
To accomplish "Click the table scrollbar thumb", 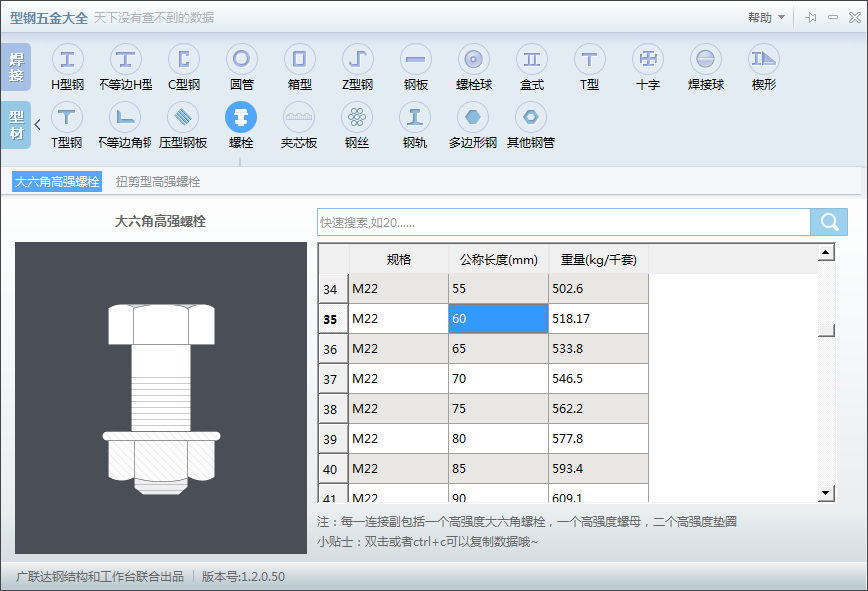I will click(x=826, y=330).
